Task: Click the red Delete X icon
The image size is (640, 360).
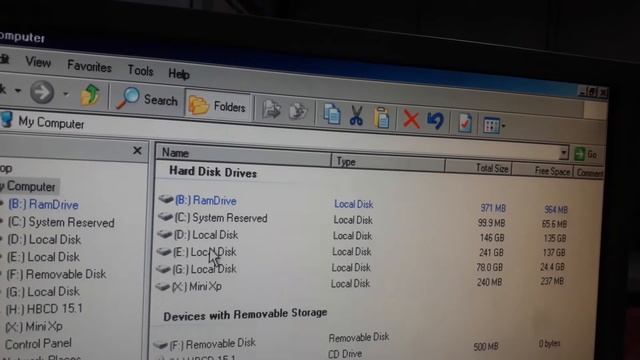Action: tap(411, 120)
